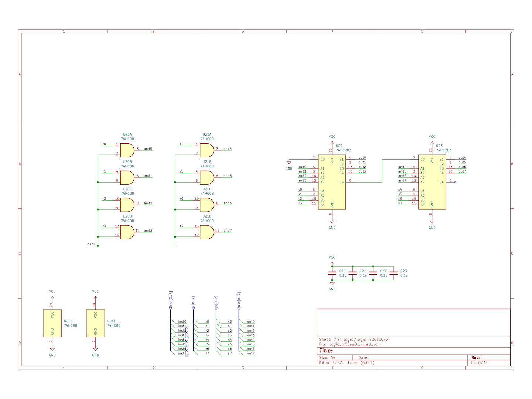Select the U23 74HC283 adder body
The image size is (532, 399).
432,182
